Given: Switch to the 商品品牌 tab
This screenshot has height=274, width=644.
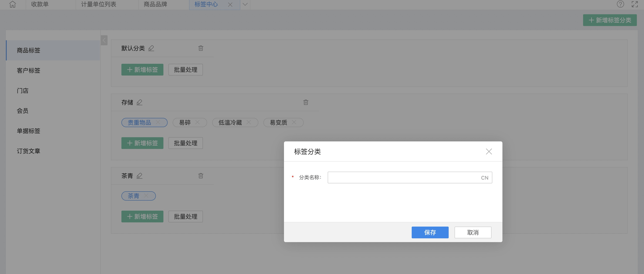Looking at the screenshot, I should [155, 4].
